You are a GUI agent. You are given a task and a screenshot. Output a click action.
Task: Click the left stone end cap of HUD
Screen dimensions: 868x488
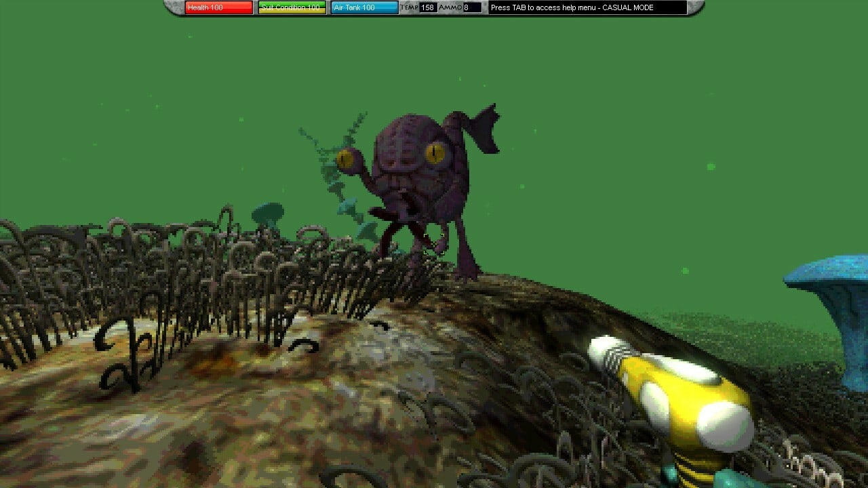(174, 7)
